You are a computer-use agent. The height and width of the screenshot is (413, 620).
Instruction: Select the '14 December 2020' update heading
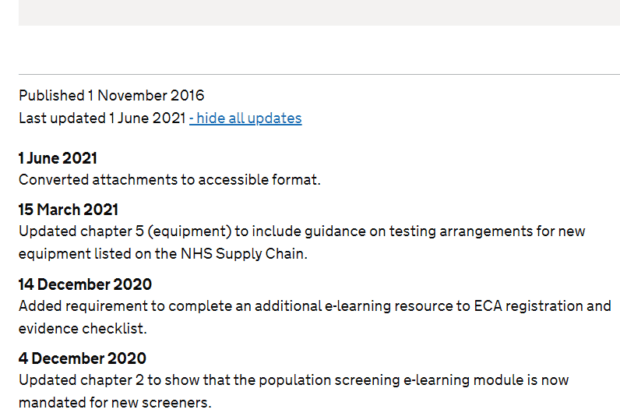click(x=85, y=284)
